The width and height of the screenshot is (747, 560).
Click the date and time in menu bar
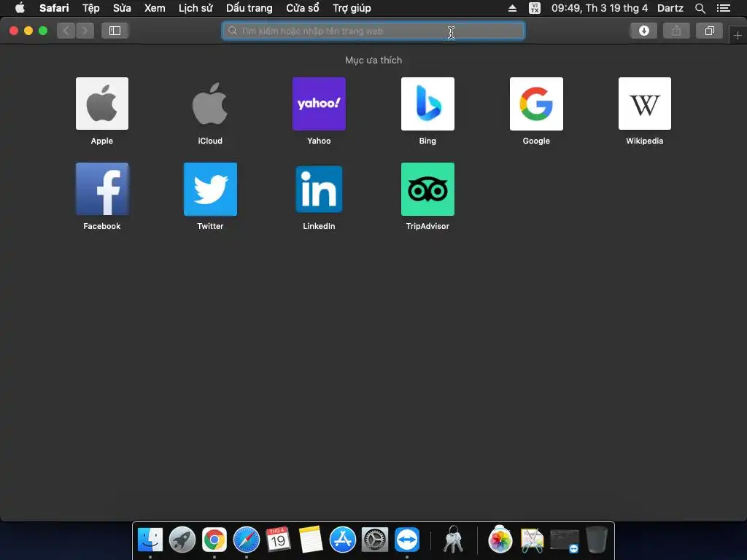click(x=600, y=8)
